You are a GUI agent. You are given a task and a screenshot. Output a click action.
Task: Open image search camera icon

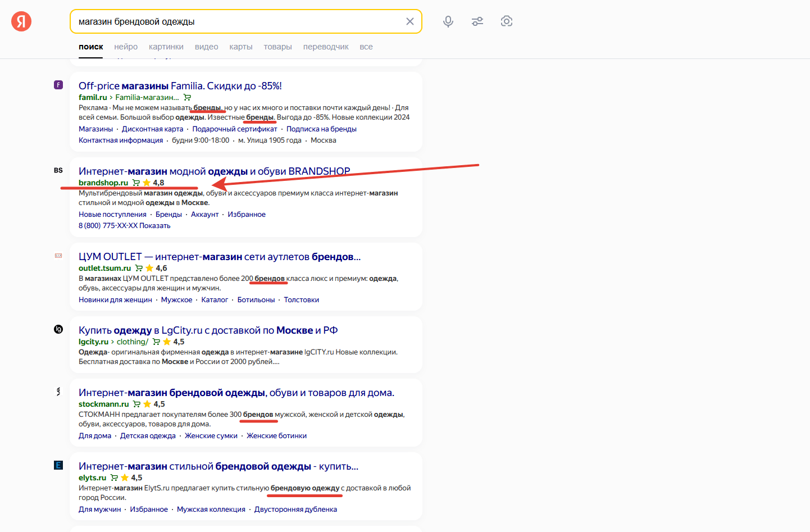507,21
